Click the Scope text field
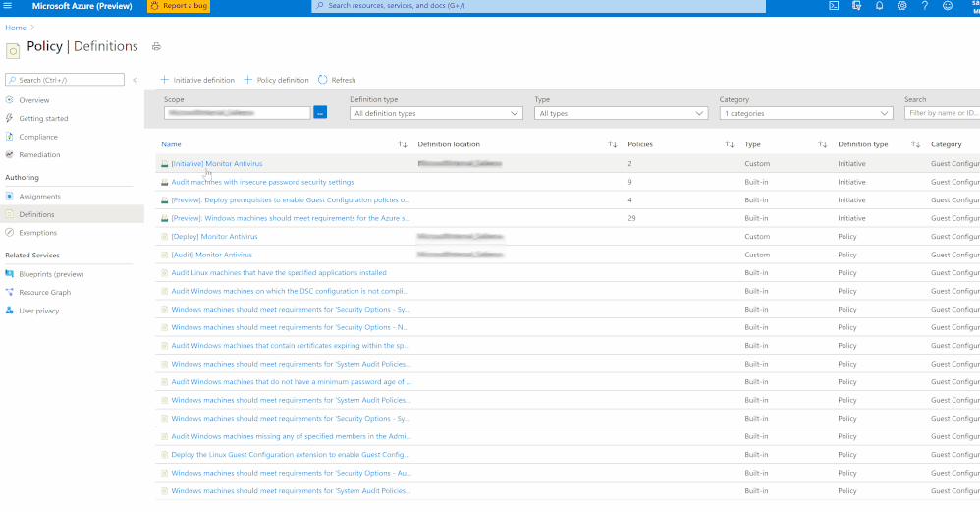This screenshot has height=512, width=980. [x=237, y=113]
